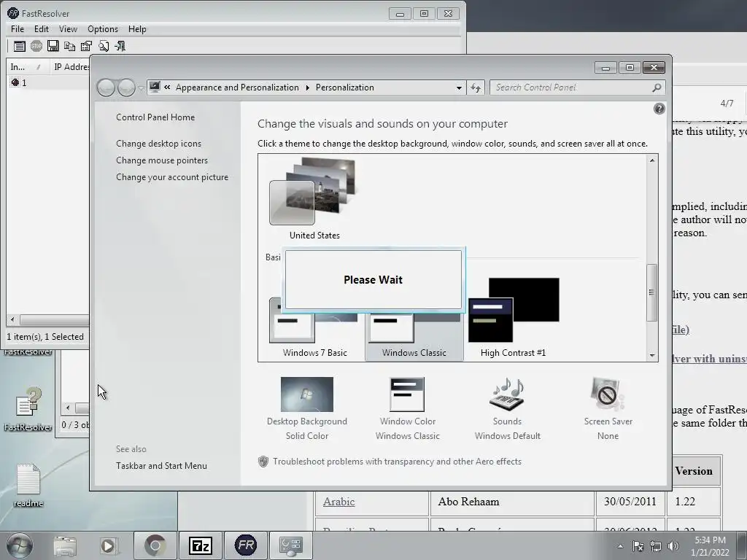Click the Chrome taskbar icon

[155, 545]
